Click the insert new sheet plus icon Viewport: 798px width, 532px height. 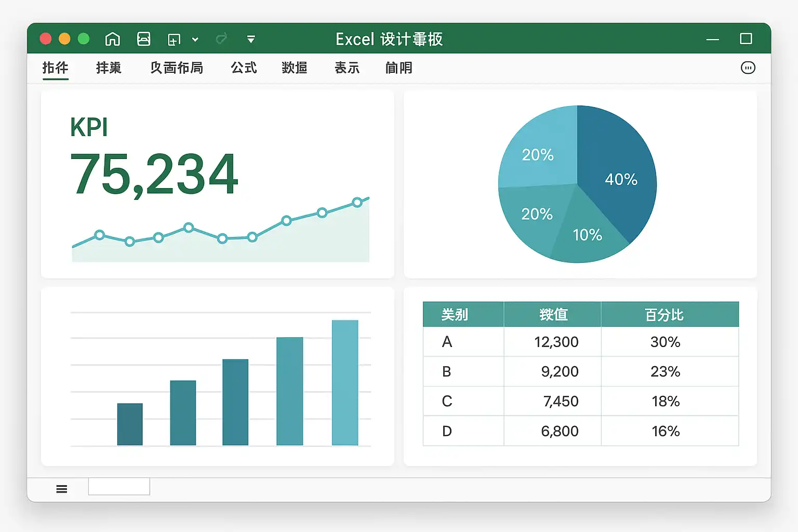click(174, 39)
